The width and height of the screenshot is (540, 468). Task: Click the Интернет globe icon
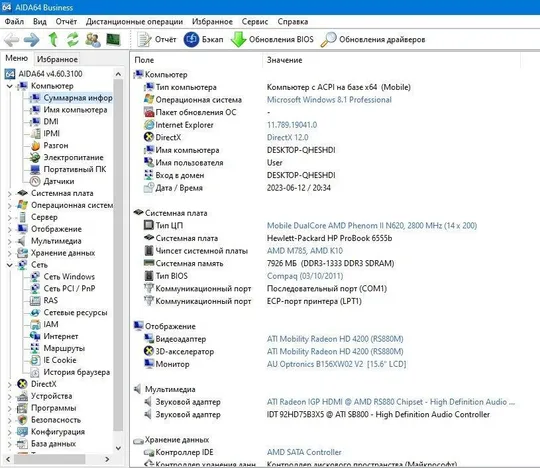tap(35, 336)
